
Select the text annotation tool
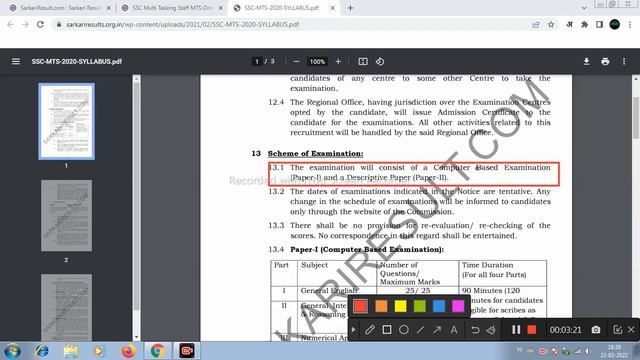[454, 330]
